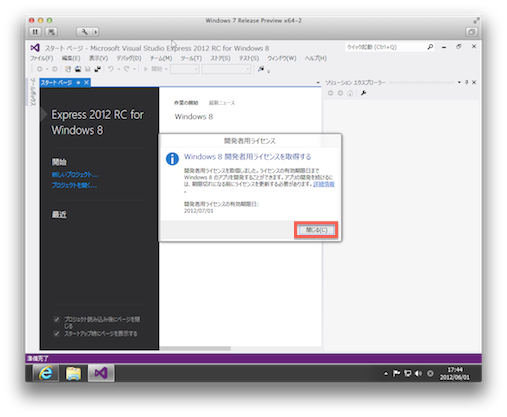Open the solution configuration combo box
This screenshot has height=417, width=507.
[185, 69]
